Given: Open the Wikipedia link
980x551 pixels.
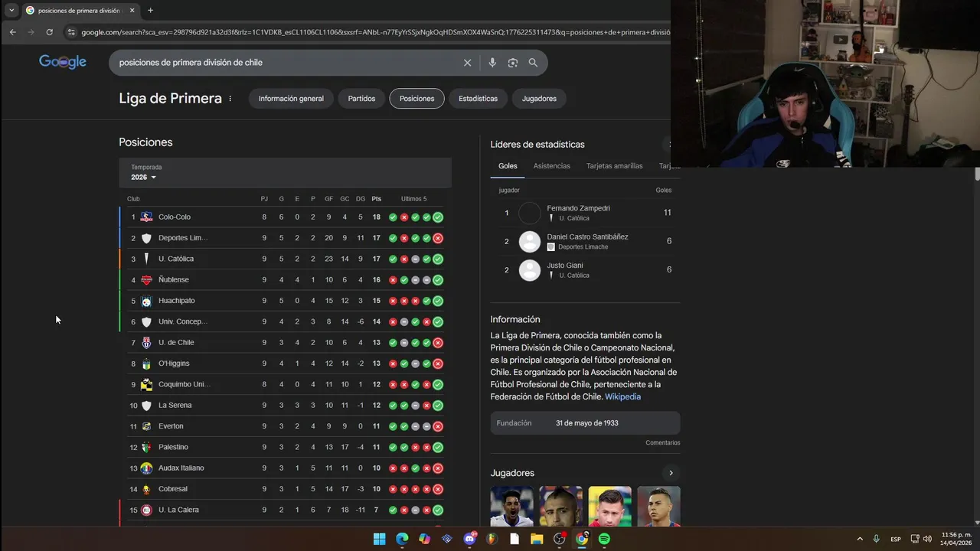Looking at the screenshot, I should click(622, 397).
